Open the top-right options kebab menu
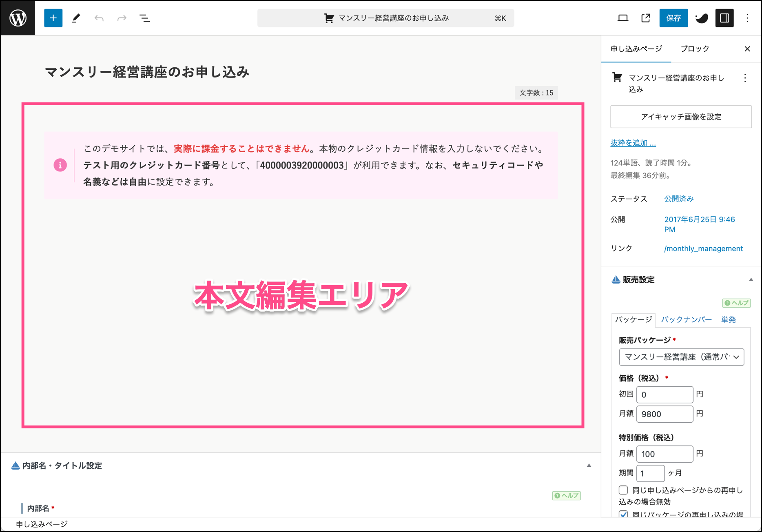This screenshot has height=532, width=762. 747,18
